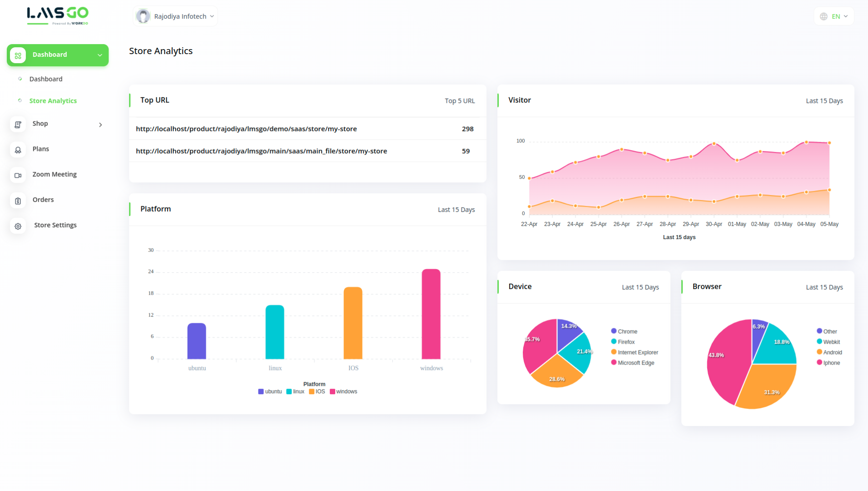
Task: Click the Zoom Meeting camera icon
Action: pos(18,175)
